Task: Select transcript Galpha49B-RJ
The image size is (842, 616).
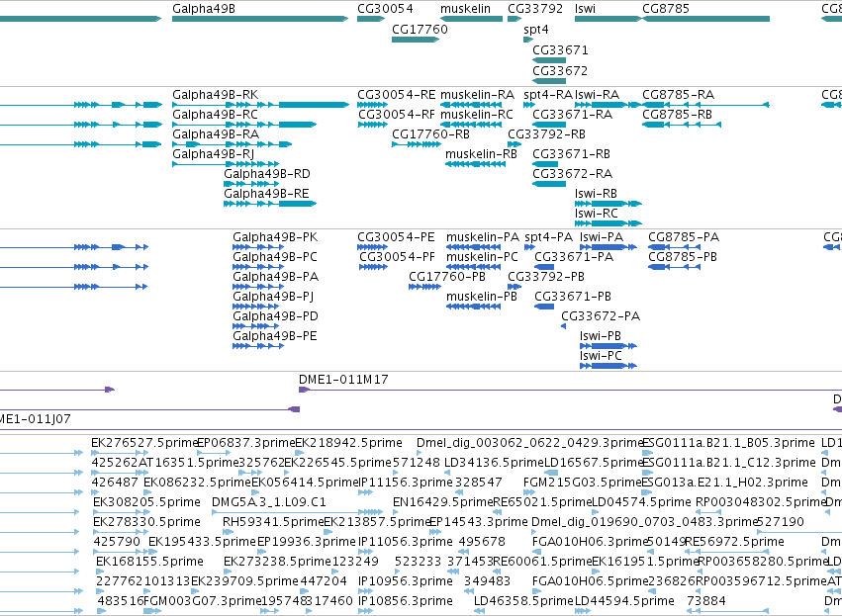Action: pyautogui.click(x=213, y=154)
